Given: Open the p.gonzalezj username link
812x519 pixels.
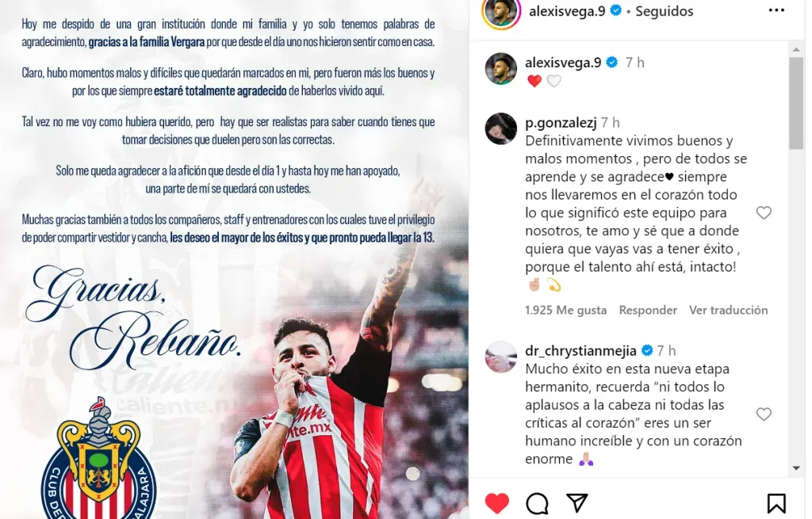Looking at the screenshot, I should click(561, 123).
